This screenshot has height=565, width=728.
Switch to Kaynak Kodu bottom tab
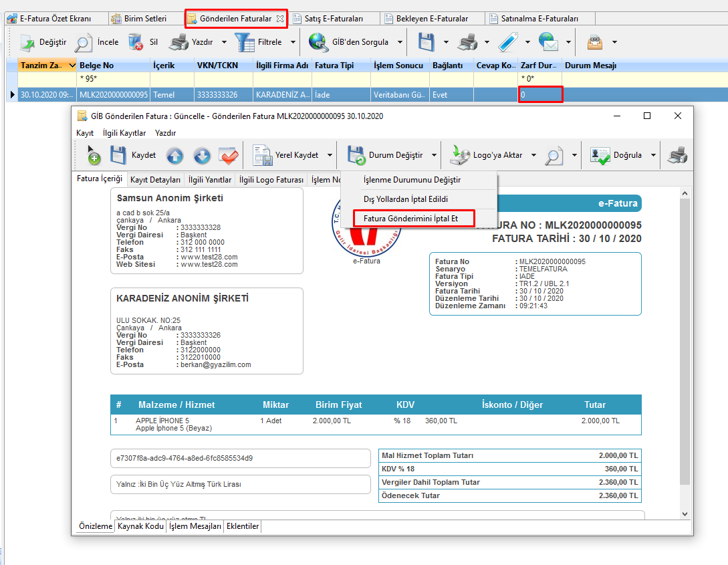140,527
